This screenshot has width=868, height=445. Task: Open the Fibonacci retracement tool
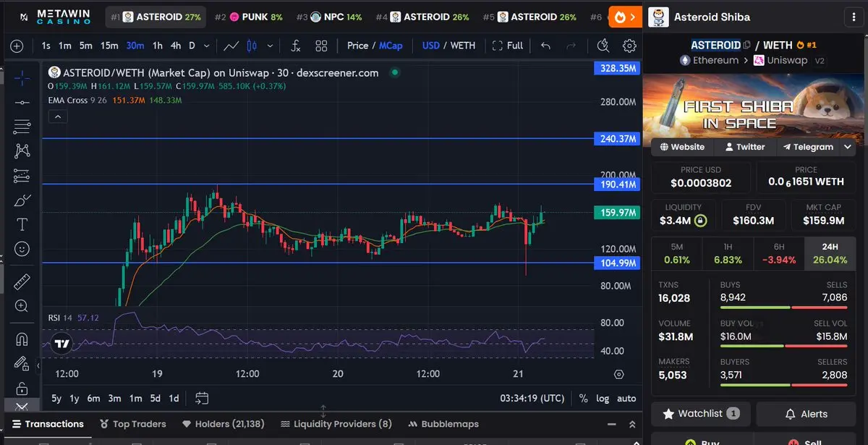[22, 127]
